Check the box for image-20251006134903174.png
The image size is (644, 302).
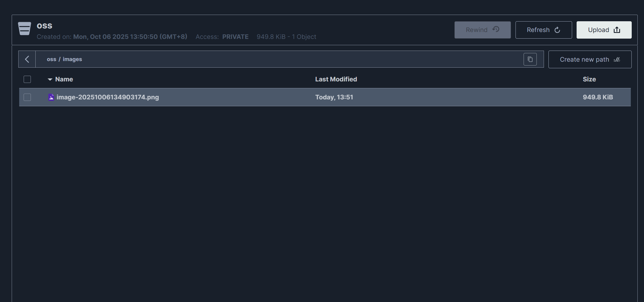(x=27, y=97)
